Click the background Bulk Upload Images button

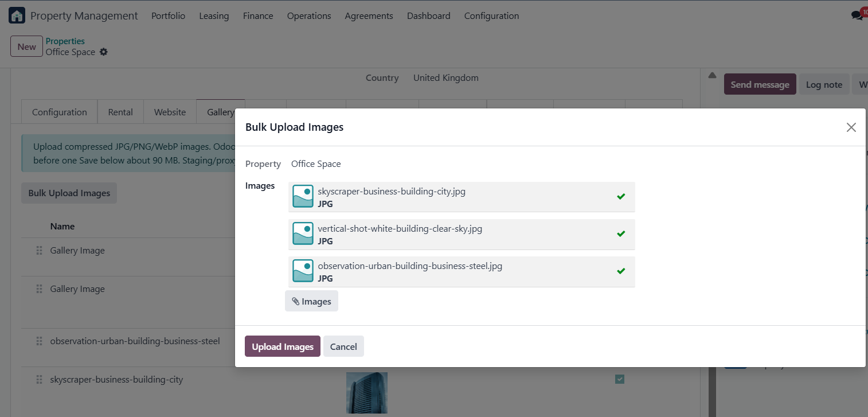[69, 193]
